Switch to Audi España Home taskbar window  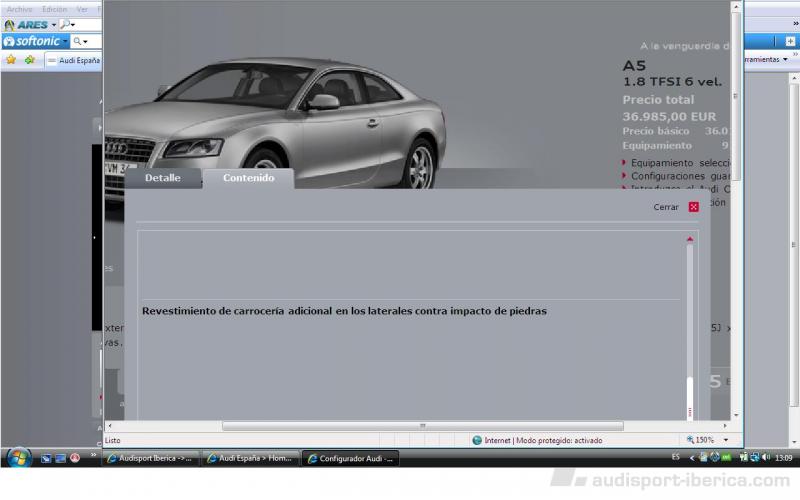point(250,458)
